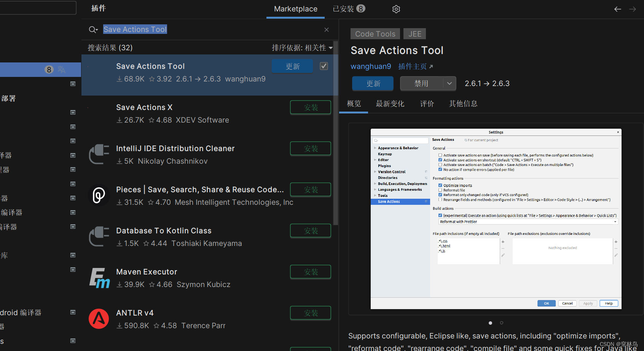Click the 搜索结果 (32) label
This screenshot has height=351, width=644.
tap(110, 48)
